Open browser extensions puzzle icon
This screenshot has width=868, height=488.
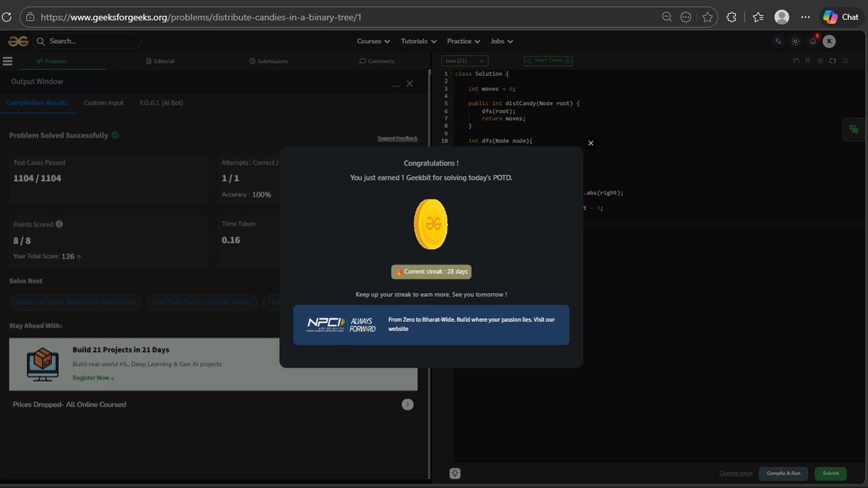731,17
